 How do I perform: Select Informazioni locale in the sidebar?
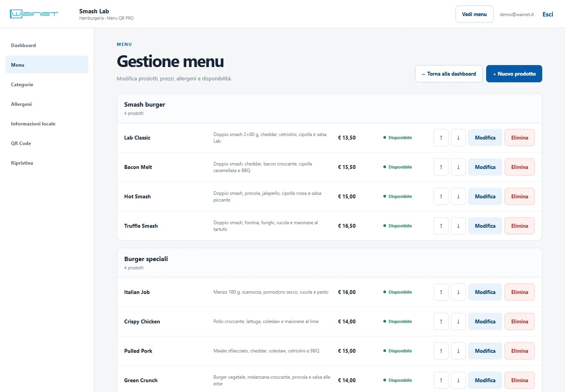coord(47,124)
